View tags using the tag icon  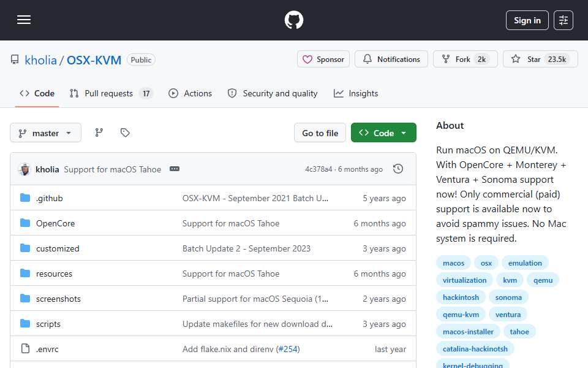125,132
